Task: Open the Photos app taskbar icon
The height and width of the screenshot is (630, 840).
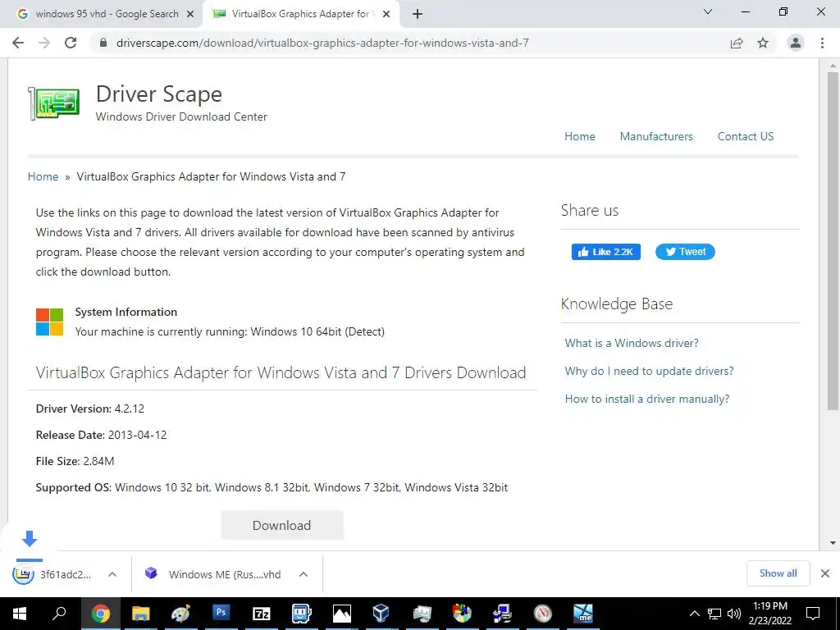Action: [x=342, y=614]
